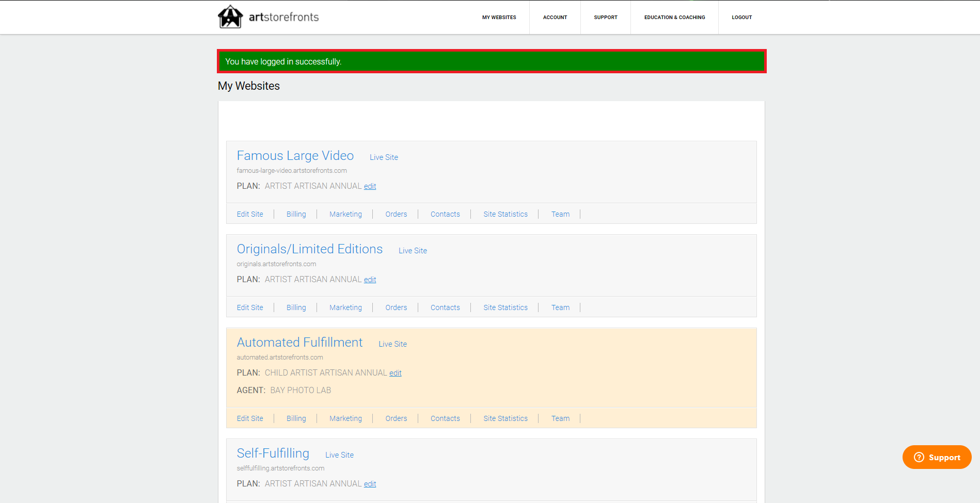
Task: Check Site Statistics for Originals/Limited Editions
Action: click(505, 307)
